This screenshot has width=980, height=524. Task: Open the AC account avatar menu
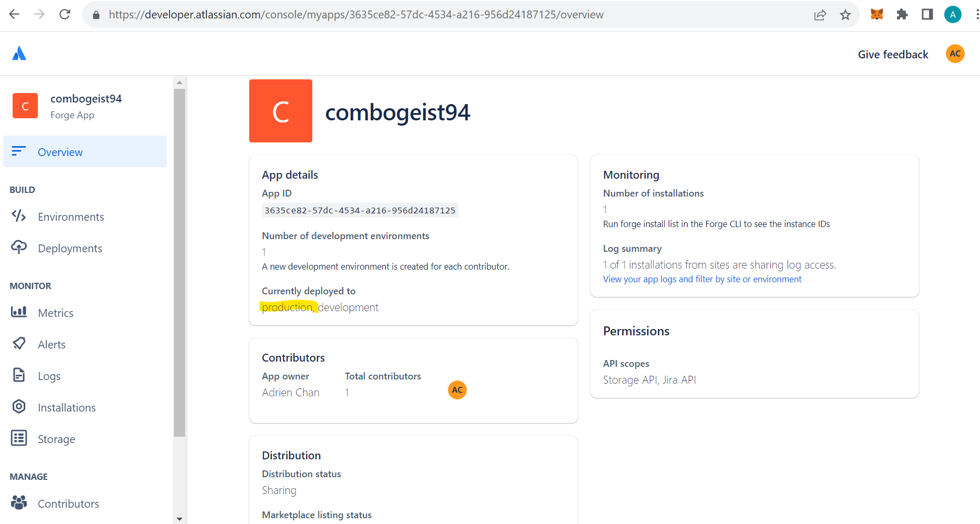point(955,54)
